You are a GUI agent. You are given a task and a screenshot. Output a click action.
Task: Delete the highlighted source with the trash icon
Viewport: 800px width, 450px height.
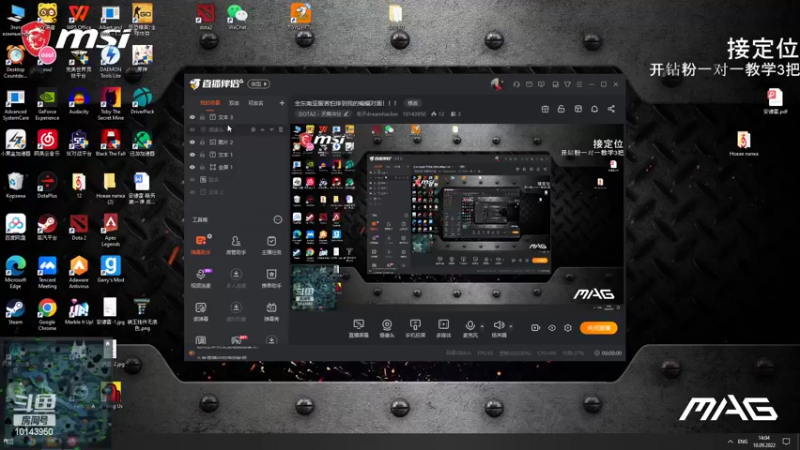281,130
